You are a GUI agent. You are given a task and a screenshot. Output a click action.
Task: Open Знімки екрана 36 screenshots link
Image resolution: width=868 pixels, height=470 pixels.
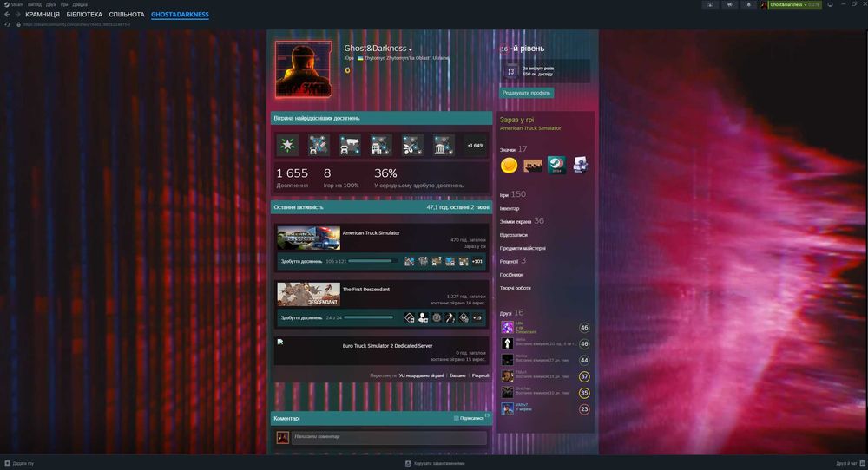pos(522,221)
